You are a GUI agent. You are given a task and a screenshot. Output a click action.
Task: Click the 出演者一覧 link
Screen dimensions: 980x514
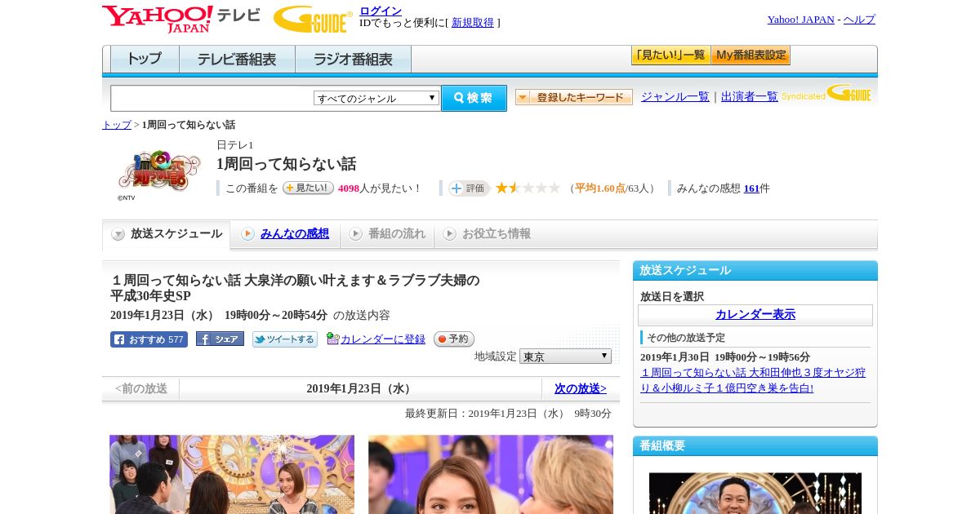tap(750, 97)
